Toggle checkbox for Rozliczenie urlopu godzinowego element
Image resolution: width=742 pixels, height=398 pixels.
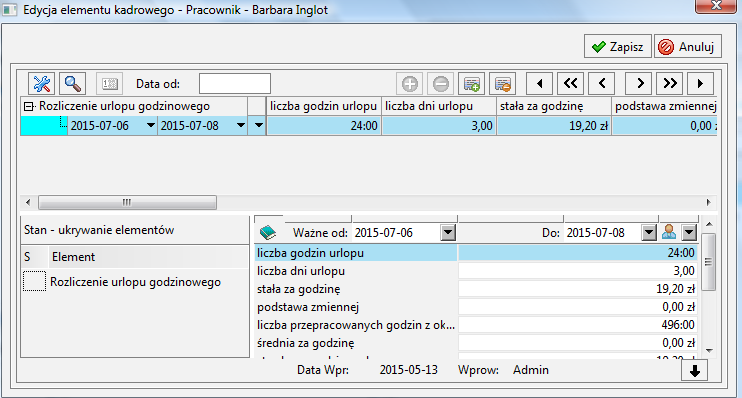pos(35,282)
